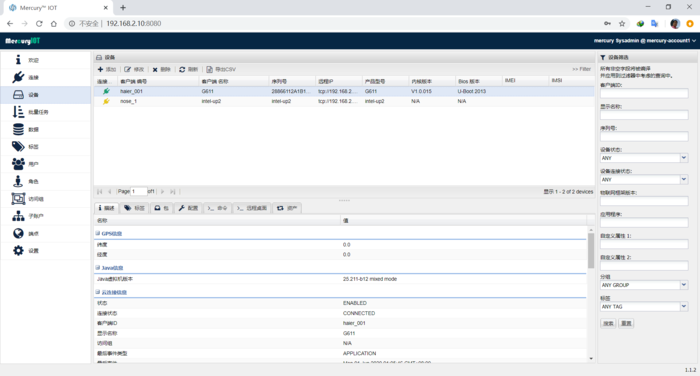Screen dimensions: 700x376
Task: Reload the browser page
Action: [39, 24]
